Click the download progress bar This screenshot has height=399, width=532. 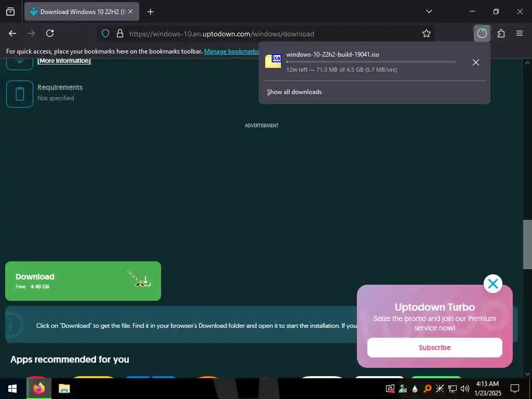click(371, 62)
